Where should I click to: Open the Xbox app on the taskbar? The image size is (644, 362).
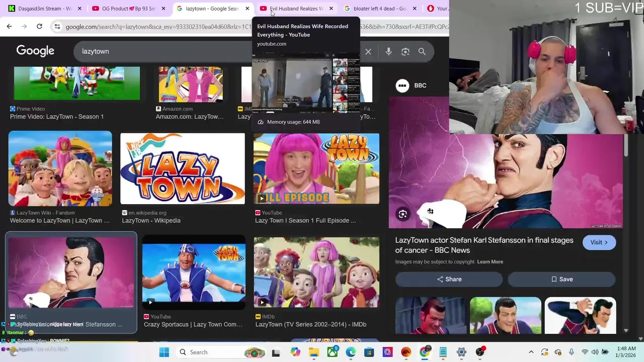[332, 352]
